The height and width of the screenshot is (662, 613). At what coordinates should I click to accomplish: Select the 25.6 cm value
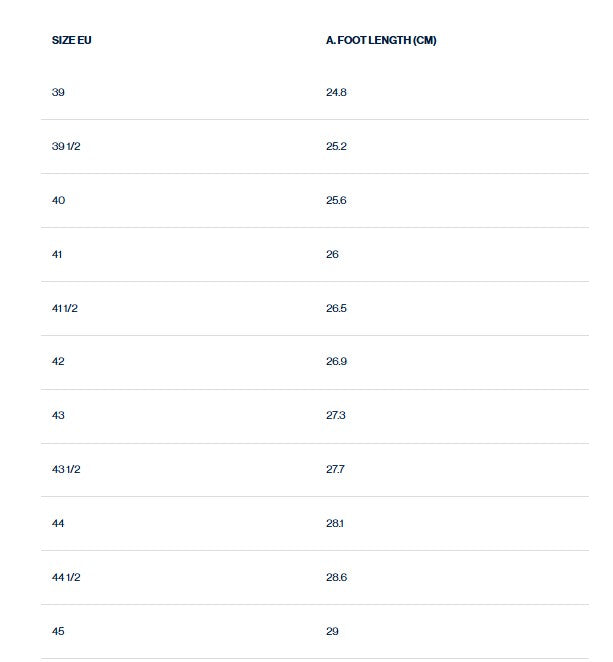pos(336,200)
